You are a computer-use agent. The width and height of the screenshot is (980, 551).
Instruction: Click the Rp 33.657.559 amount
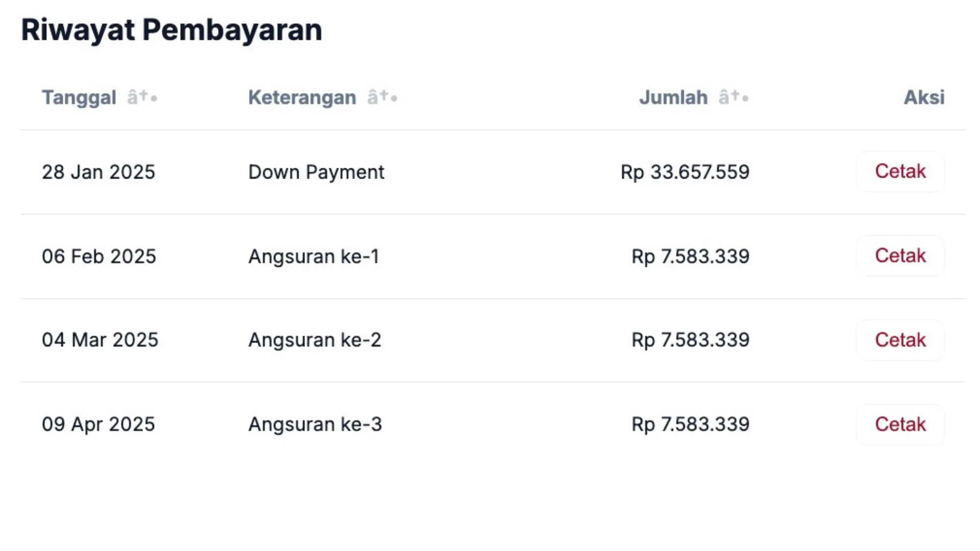pos(685,171)
